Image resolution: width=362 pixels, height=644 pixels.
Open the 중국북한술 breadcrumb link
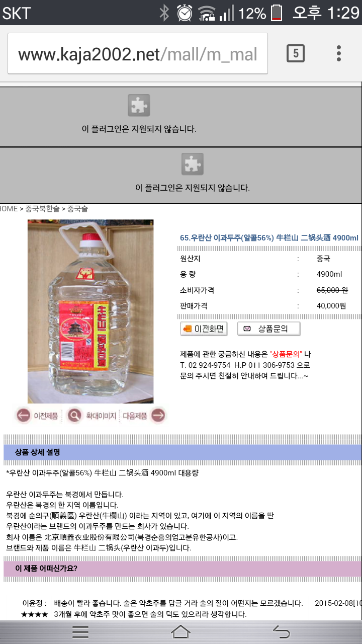(x=42, y=209)
